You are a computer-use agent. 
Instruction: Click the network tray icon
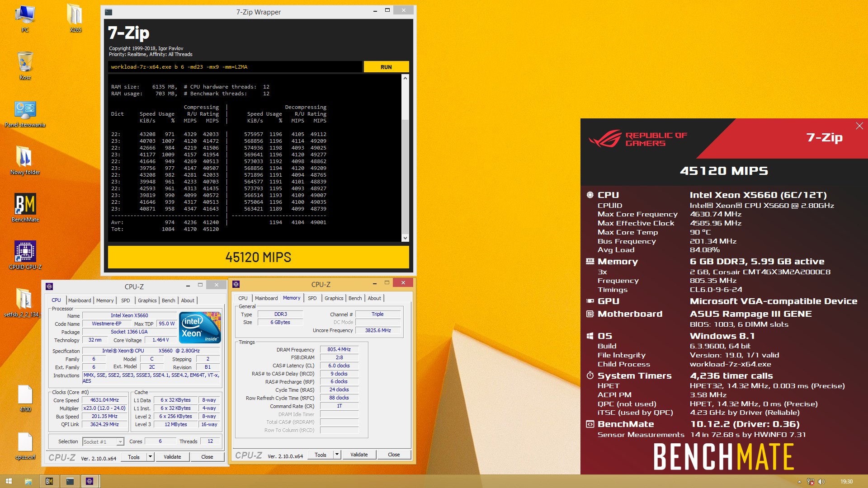coord(810,482)
